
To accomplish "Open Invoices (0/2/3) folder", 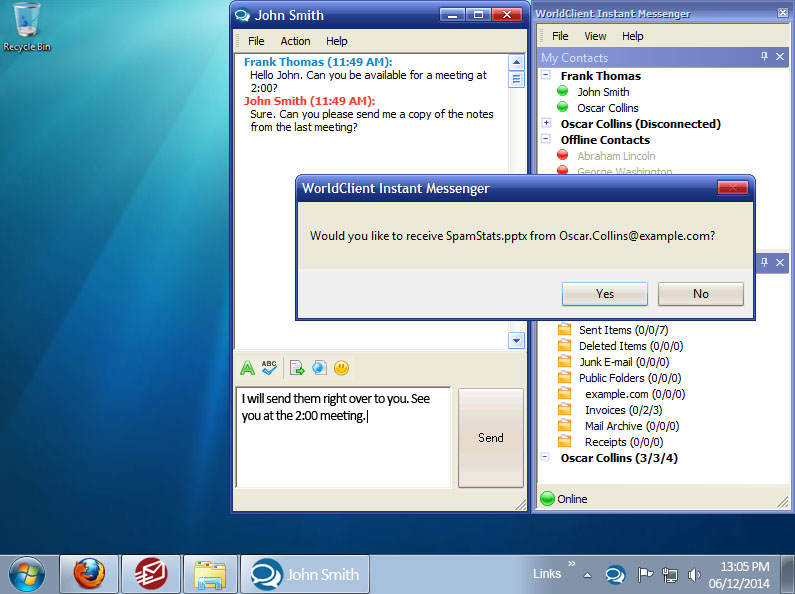I will point(624,410).
